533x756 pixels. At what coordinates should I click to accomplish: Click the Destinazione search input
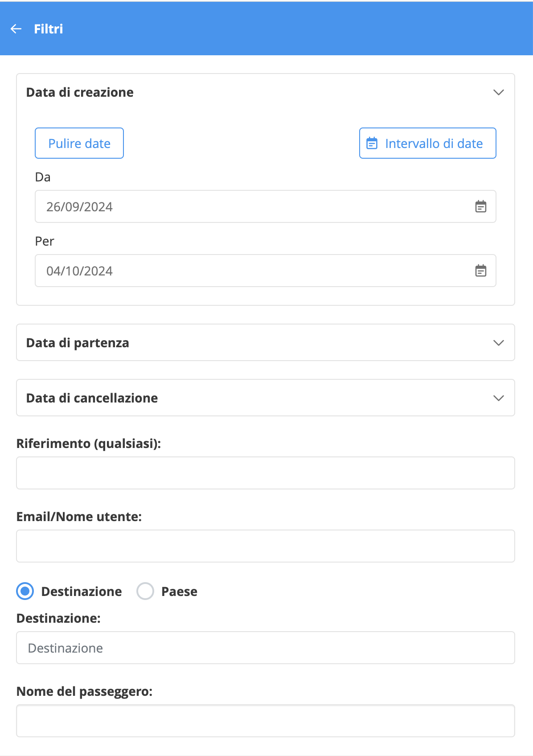click(266, 648)
